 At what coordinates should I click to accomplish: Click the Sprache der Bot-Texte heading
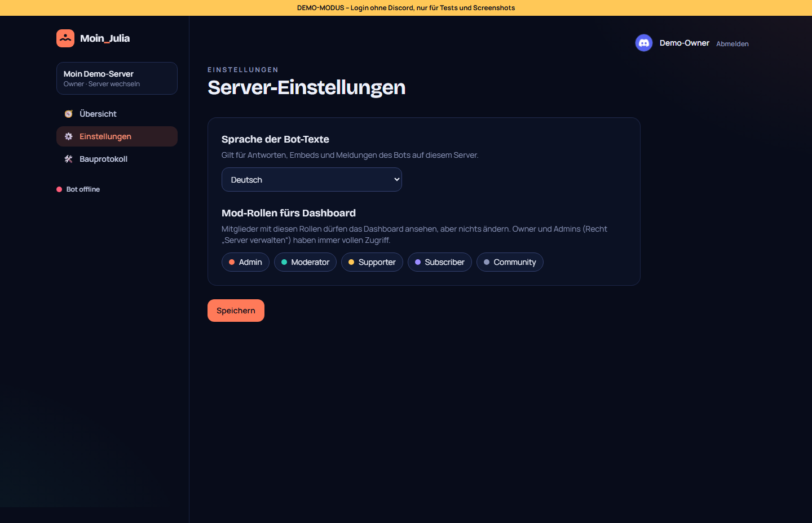pyautogui.click(x=275, y=139)
